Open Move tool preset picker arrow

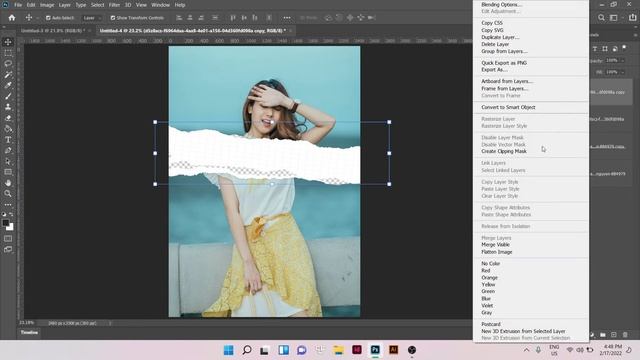click(38, 18)
